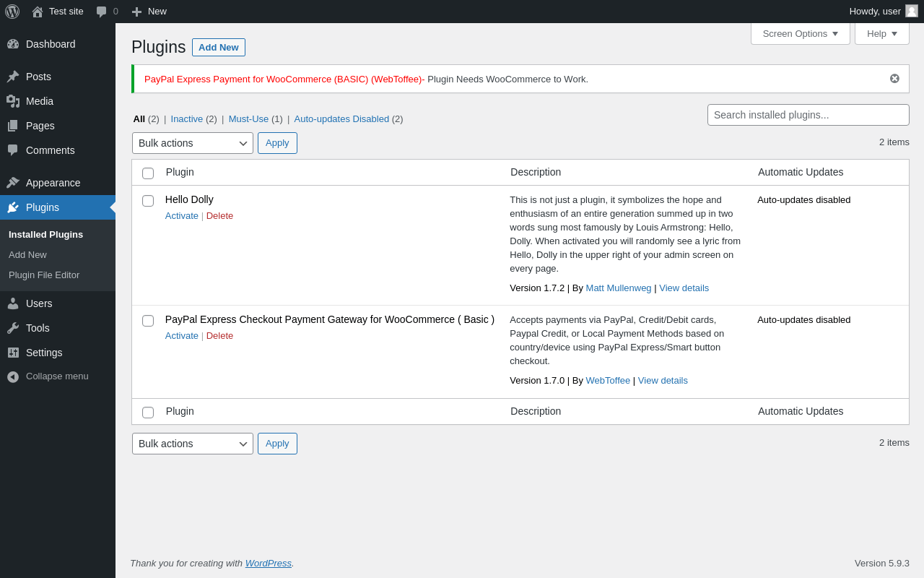
Task: Select the PayPal Express Checkout plugin checkbox
Action: [x=148, y=321]
